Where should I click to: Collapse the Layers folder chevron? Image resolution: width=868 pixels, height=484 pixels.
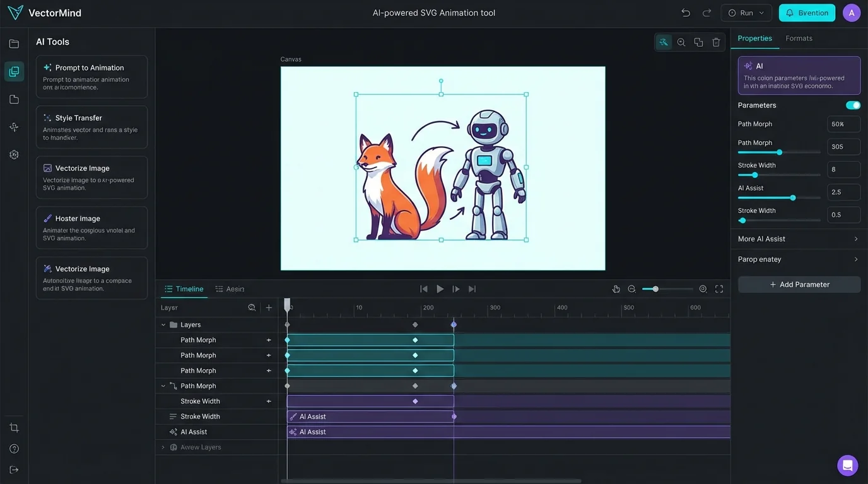click(x=163, y=325)
